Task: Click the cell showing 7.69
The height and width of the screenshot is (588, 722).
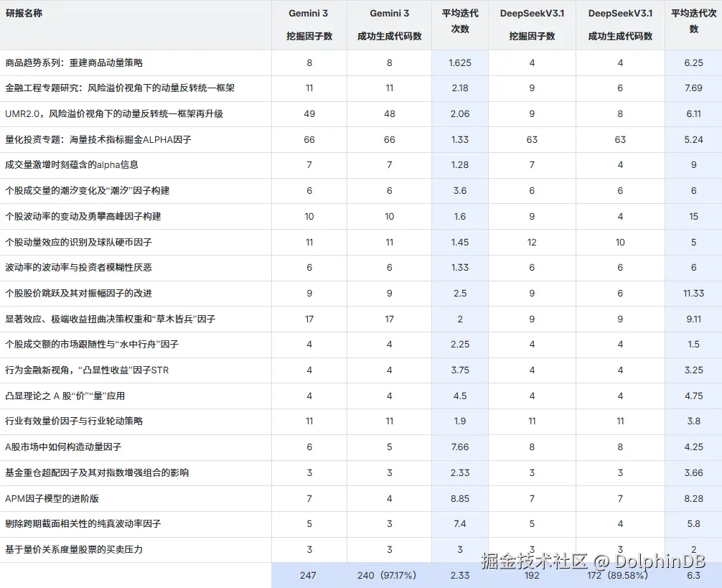Action: coord(693,88)
